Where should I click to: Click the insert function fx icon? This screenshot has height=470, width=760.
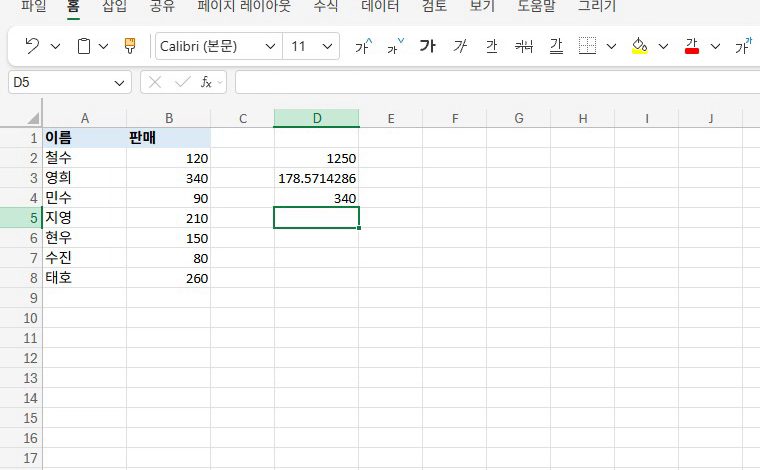(206, 82)
